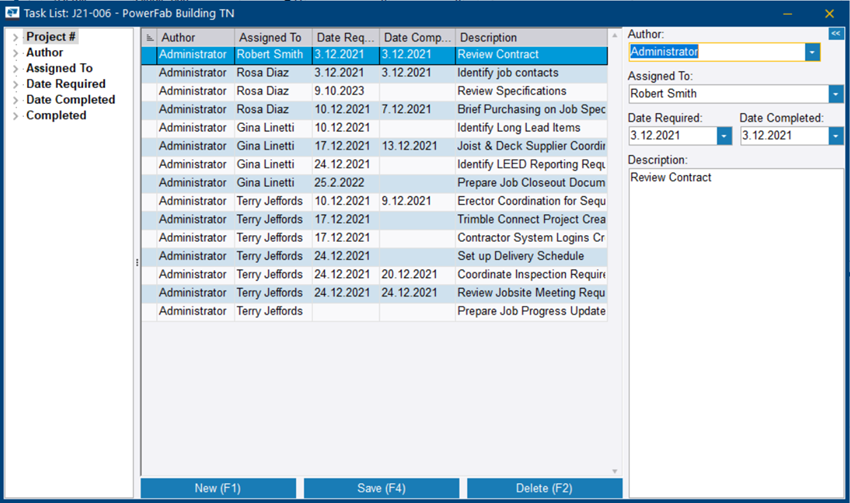Sort by the Assigned To column header
The image size is (850, 503).
click(273, 38)
